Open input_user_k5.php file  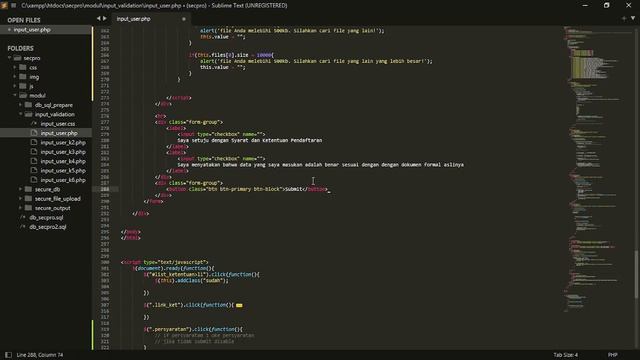click(63, 171)
